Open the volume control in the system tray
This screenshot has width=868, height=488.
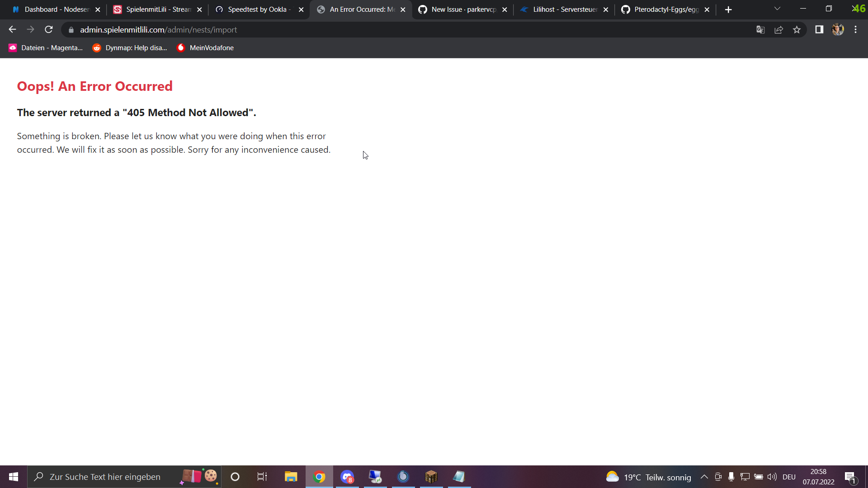tap(771, 477)
